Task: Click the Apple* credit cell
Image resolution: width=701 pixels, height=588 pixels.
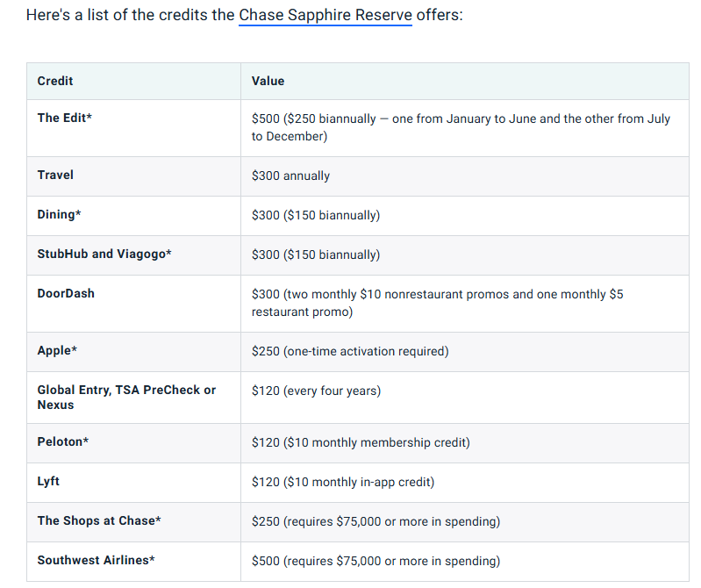Action: tap(57, 350)
